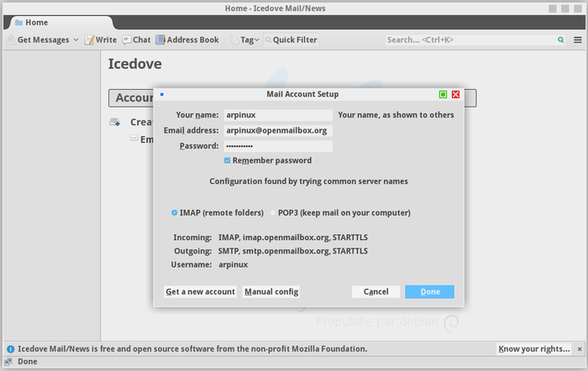This screenshot has width=588, height=371.
Task: Click the magnifier search icon
Action: click(560, 39)
